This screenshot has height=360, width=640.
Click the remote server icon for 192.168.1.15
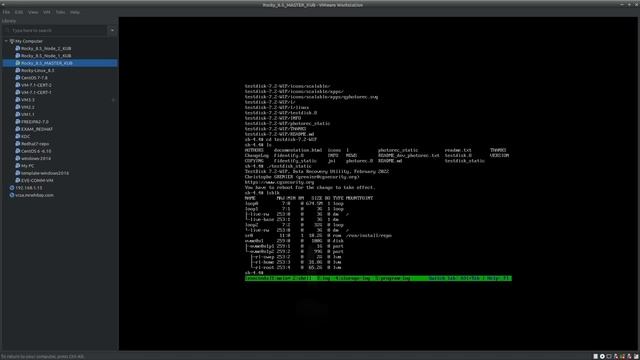coord(12,188)
